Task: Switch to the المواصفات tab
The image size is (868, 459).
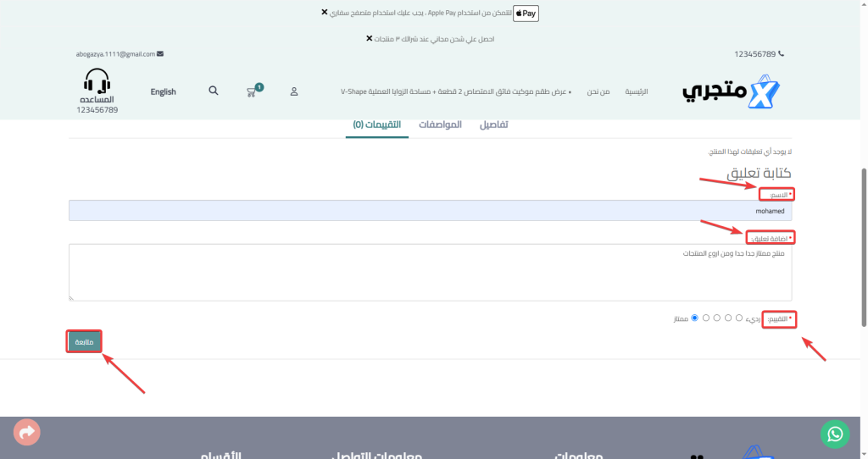Action: [x=440, y=124]
